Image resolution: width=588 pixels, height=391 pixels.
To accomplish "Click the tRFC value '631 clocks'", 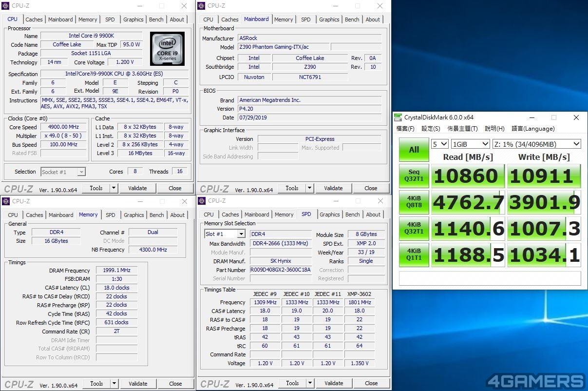I will 117,323.
